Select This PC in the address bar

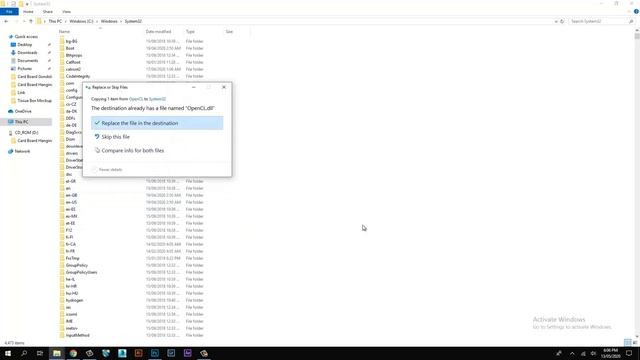(x=55, y=21)
